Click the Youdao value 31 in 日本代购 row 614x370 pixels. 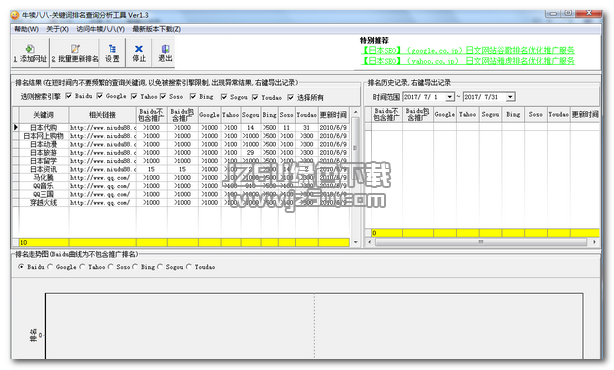click(307, 128)
